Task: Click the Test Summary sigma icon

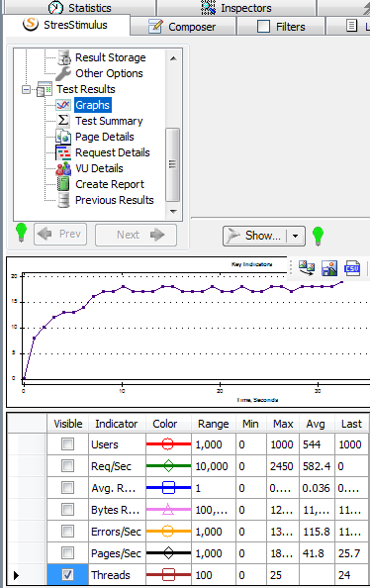Action: [x=63, y=121]
